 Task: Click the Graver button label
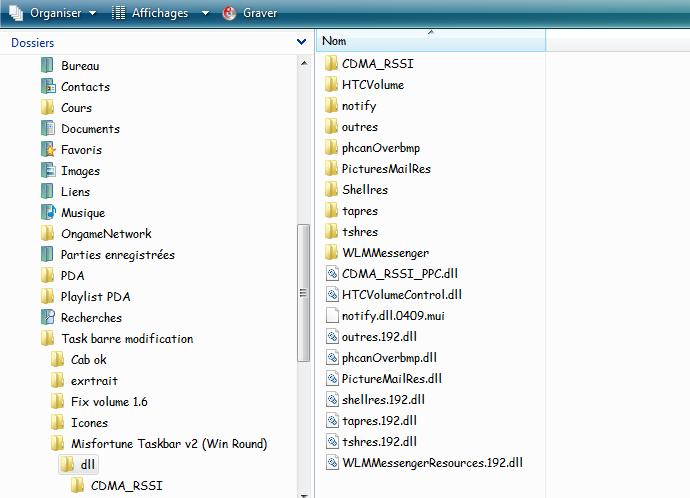click(x=260, y=13)
